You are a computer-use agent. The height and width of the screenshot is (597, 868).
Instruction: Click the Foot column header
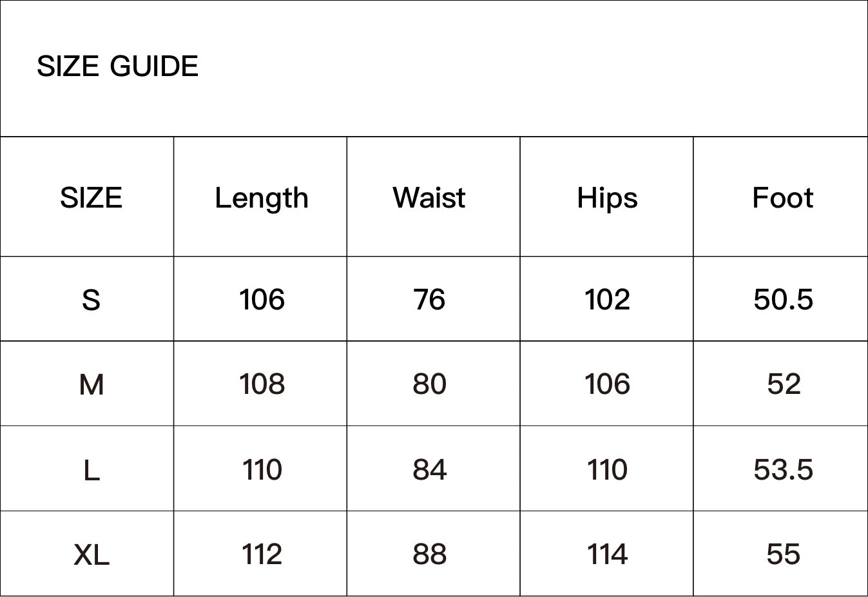[x=782, y=197]
